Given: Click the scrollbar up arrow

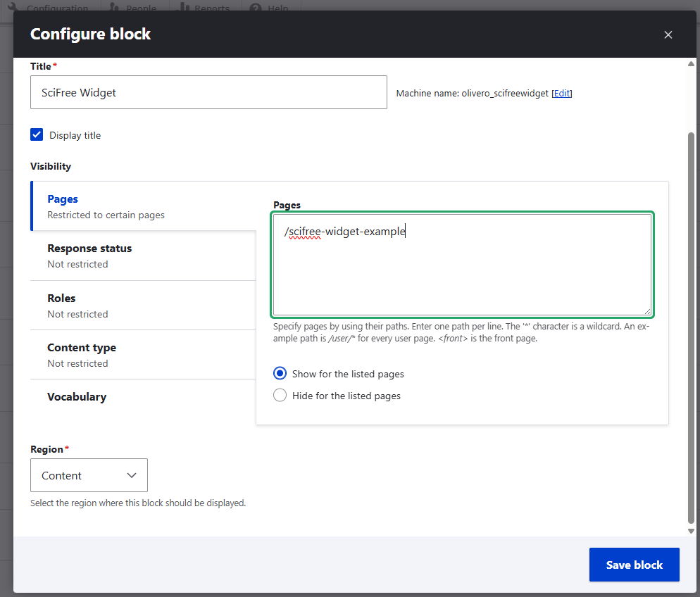Looking at the screenshot, I should 691,63.
